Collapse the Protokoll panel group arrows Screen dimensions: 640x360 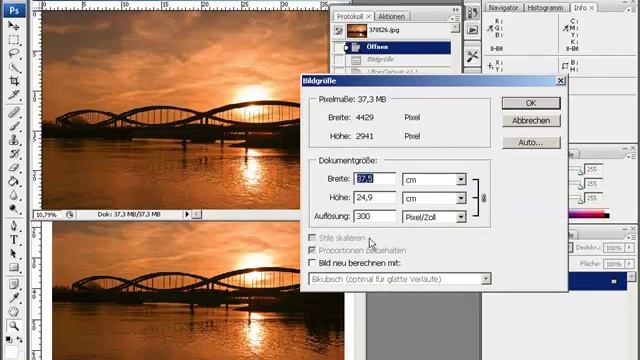[455, 10]
